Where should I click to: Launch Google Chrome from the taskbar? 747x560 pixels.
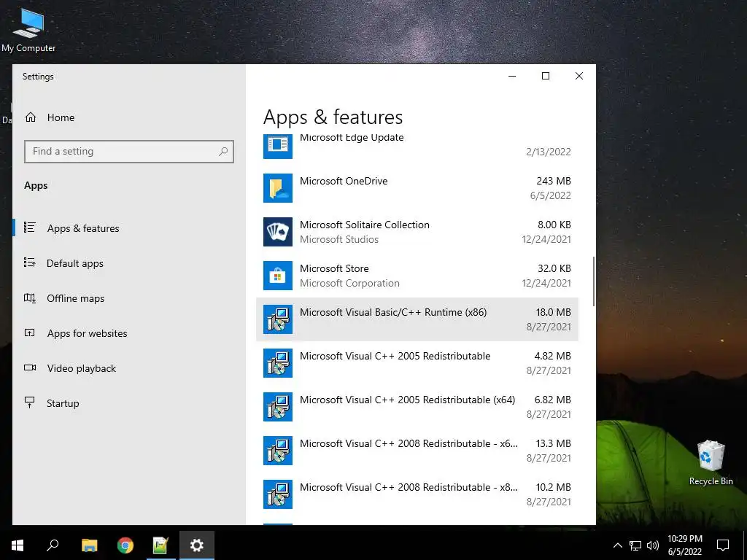tap(125, 545)
